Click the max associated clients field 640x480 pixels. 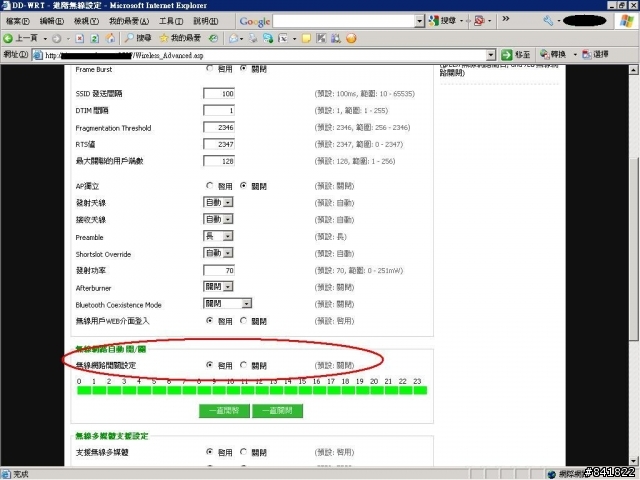pos(219,161)
